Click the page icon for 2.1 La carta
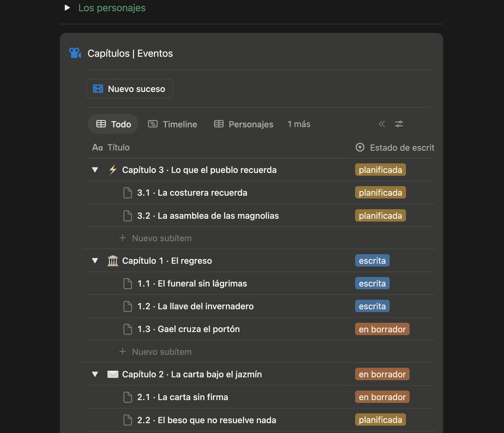504x433 pixels. [128, 397]
